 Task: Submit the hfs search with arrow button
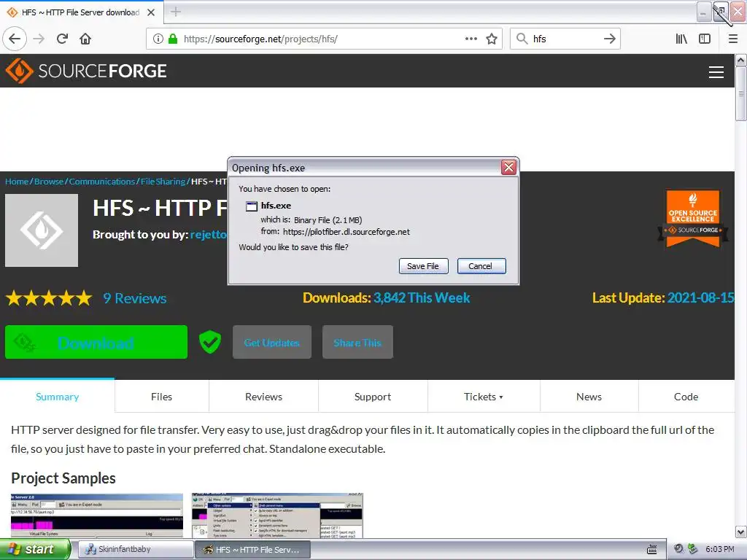pos(609,39)
